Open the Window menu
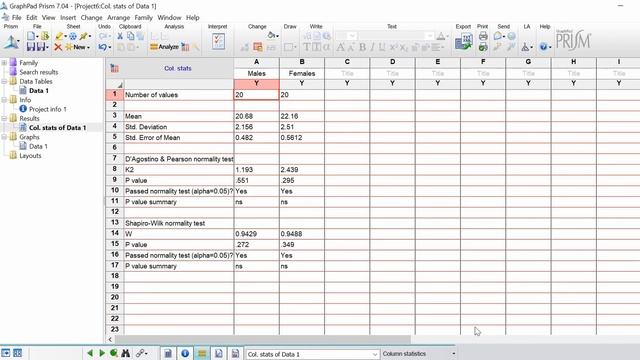The width and height of the screenshot is (640, 360). pyautogui.click(x=169, y=18)
